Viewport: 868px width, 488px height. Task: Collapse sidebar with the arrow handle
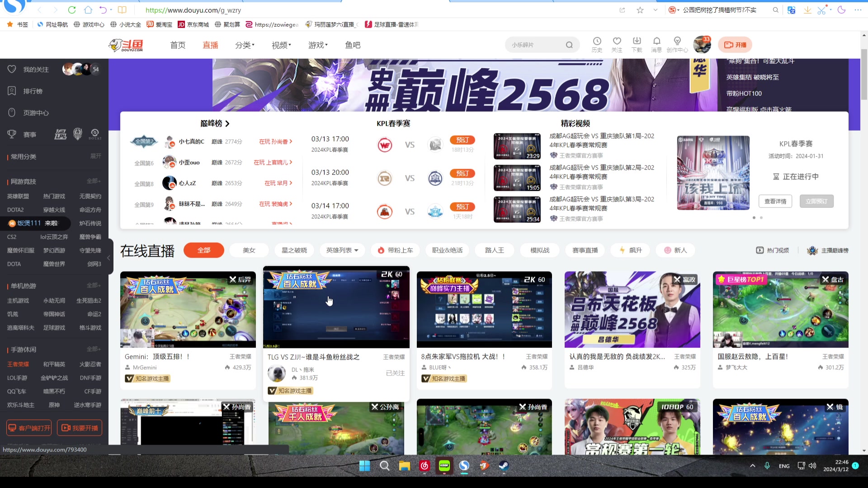[109, 258]
